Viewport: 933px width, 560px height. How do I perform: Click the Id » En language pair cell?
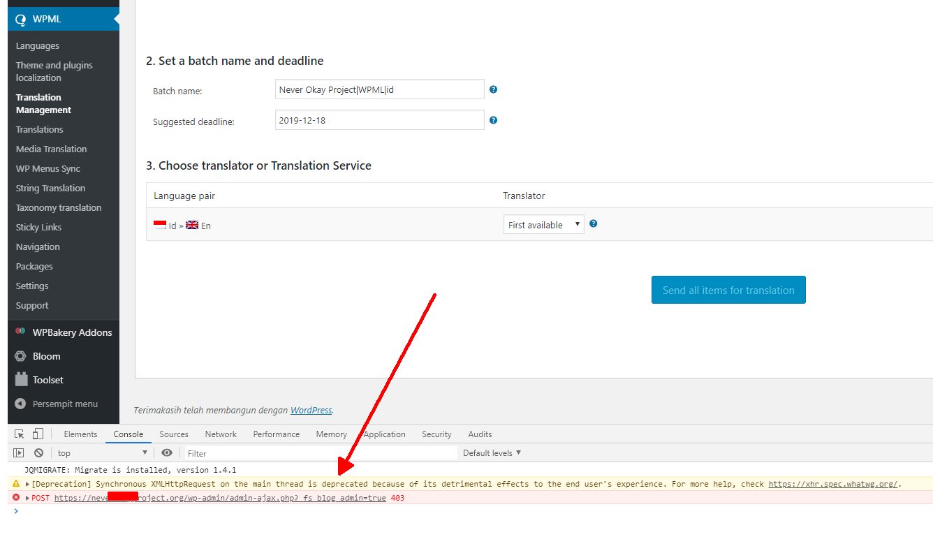(x=182, y=226)
